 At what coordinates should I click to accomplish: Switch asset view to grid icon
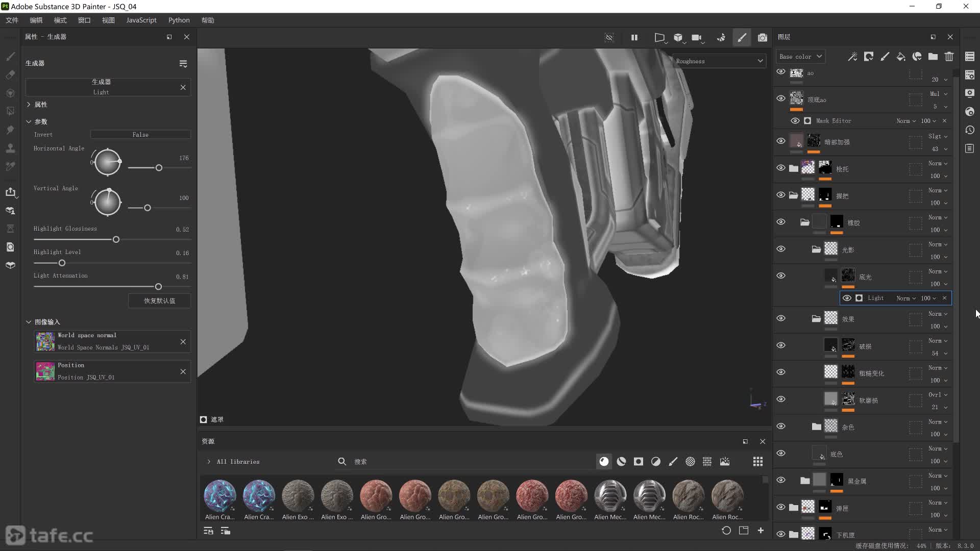(x=758, y=462)
